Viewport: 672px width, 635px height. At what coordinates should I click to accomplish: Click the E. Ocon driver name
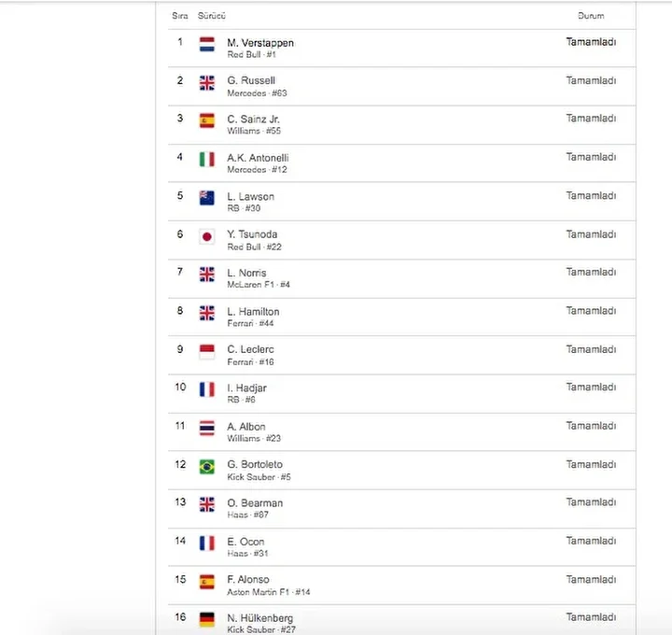246,542
